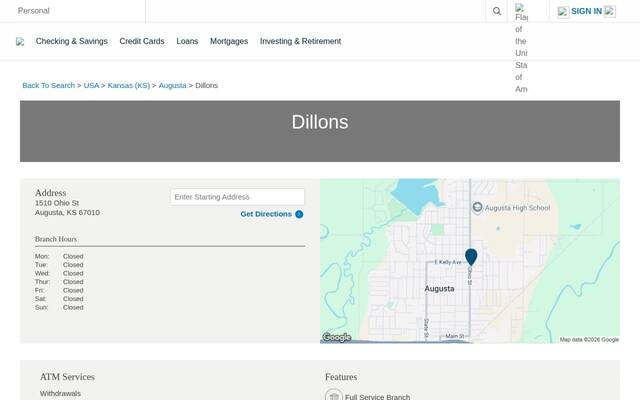Click the Full Service Branch text
This screenshot has height=400, width=640.
[378, 396]
